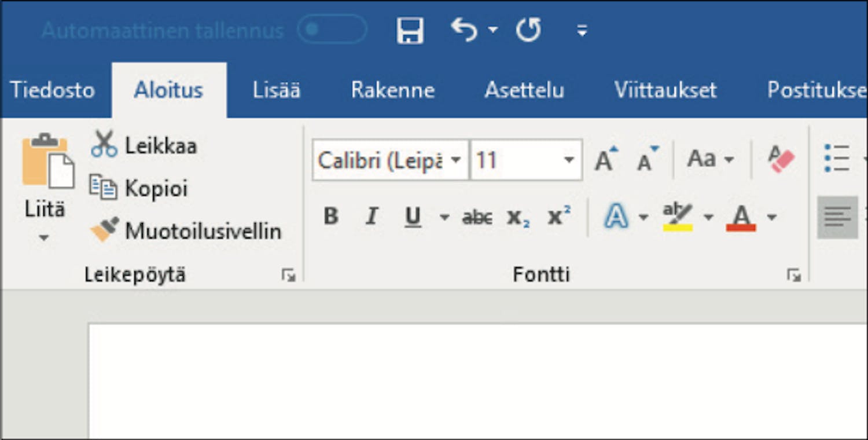Switch to the Lisää tab
The height and width of the screenshot is (440, 868).
[x=277, y=90]
